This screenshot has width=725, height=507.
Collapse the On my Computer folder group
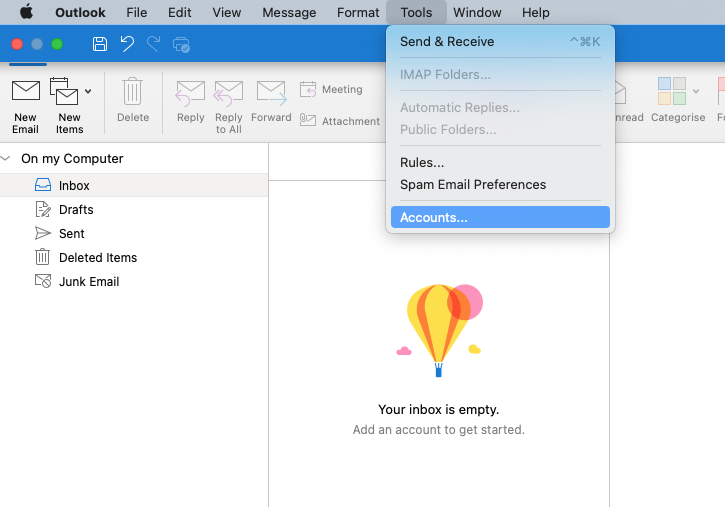click(x=6, y=159)
